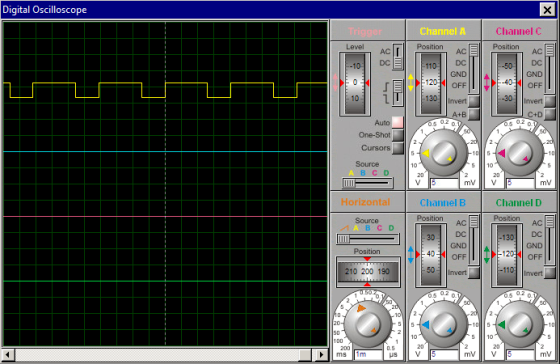This screenshot has width=560, height=364.
Task: Click Channel A coupling mode slider
Action: pyautogui.click(x=474, y=69)
